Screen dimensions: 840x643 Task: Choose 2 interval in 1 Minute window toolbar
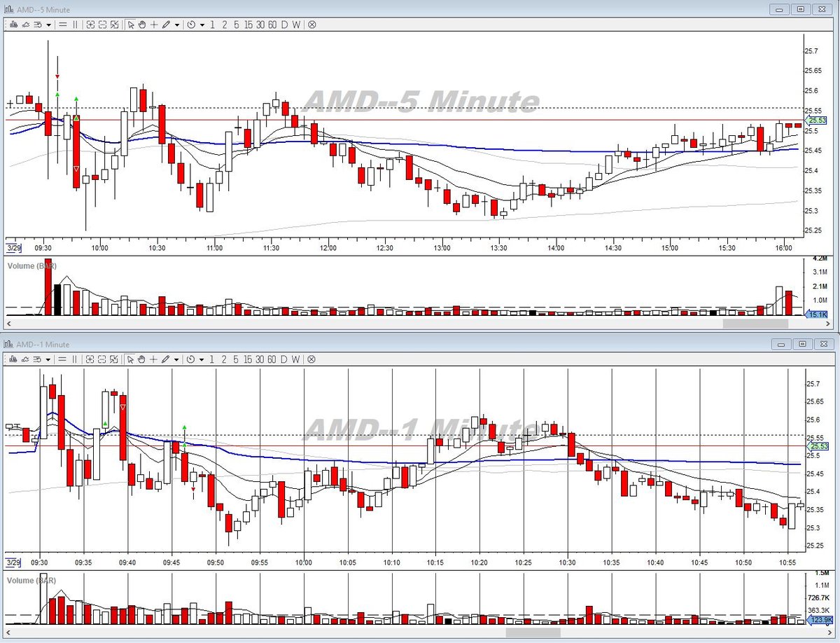[x=224, y=359]
